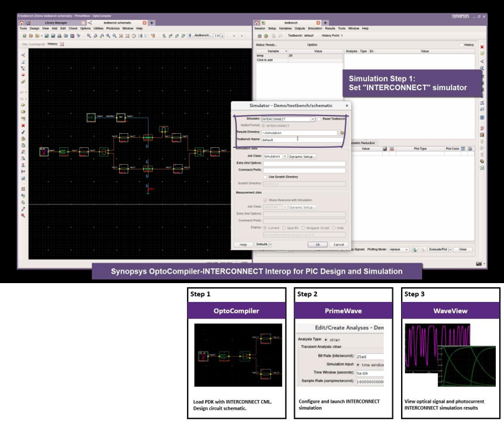Select the Hide display radio option
The image size is (504, 423).
(334, 228)
